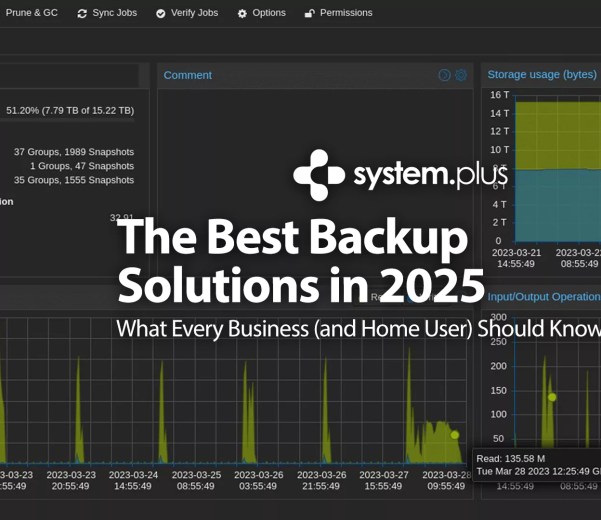The image size is (601, 520).
Task: Click the '14 T' axis label
Action: [x=500, y=113]
